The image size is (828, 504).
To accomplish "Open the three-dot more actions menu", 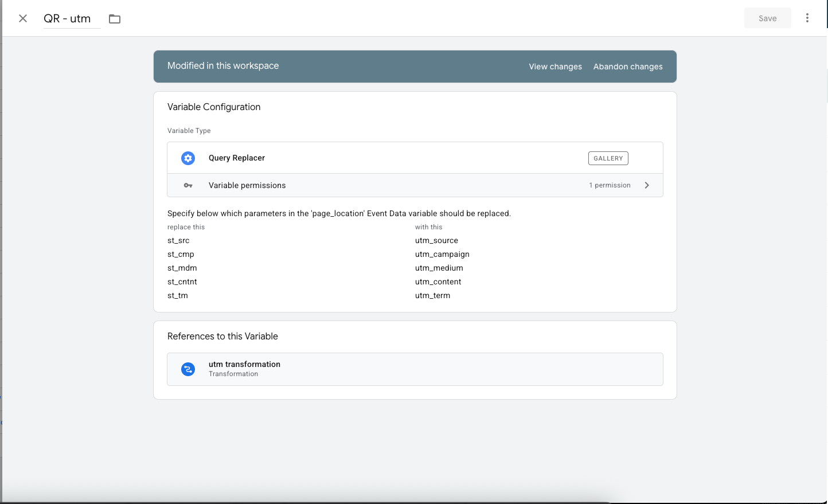I will (x=807, y=18).
